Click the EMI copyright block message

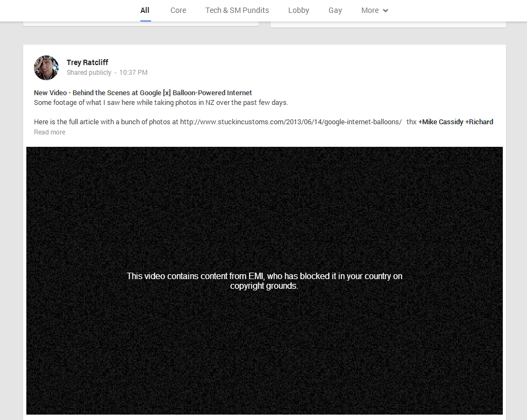pos(264,281)
